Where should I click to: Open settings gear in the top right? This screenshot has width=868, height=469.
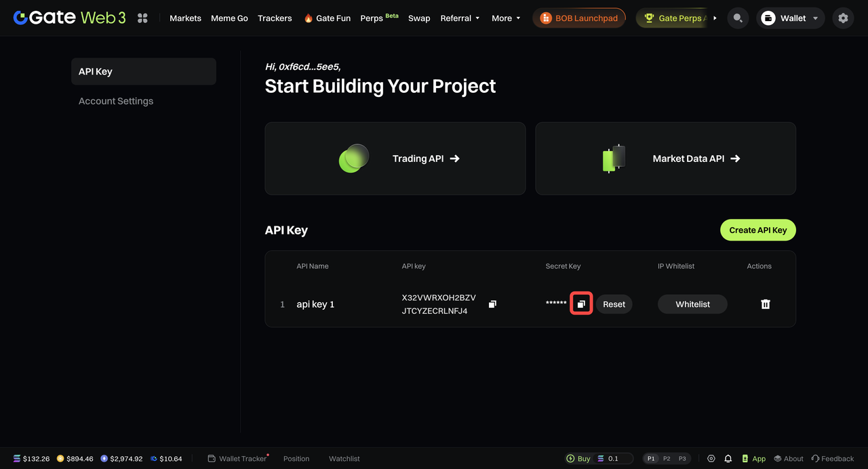pos(843,18)
